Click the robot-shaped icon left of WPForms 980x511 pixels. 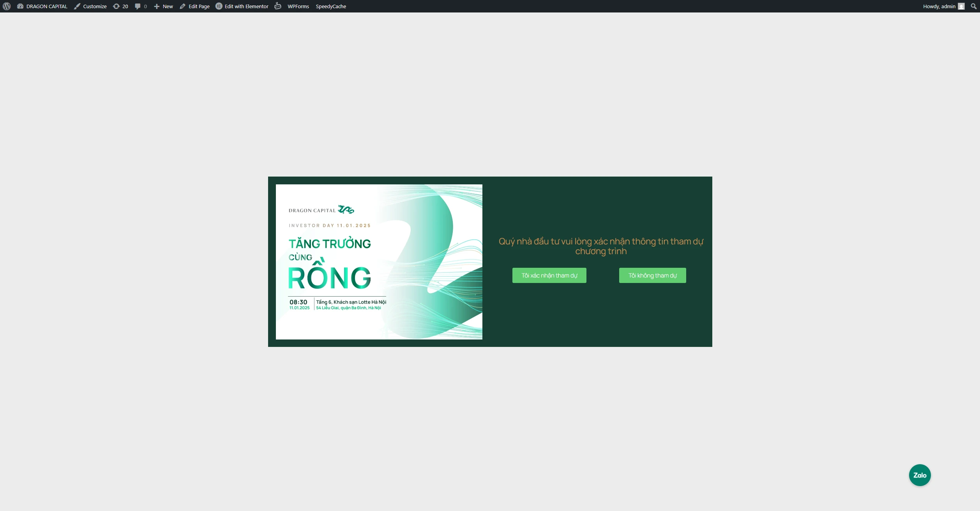pyautogui.click(x=278, y=6)
